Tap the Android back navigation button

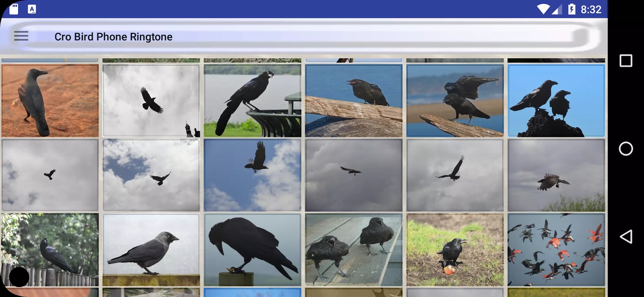click(626, 236)
